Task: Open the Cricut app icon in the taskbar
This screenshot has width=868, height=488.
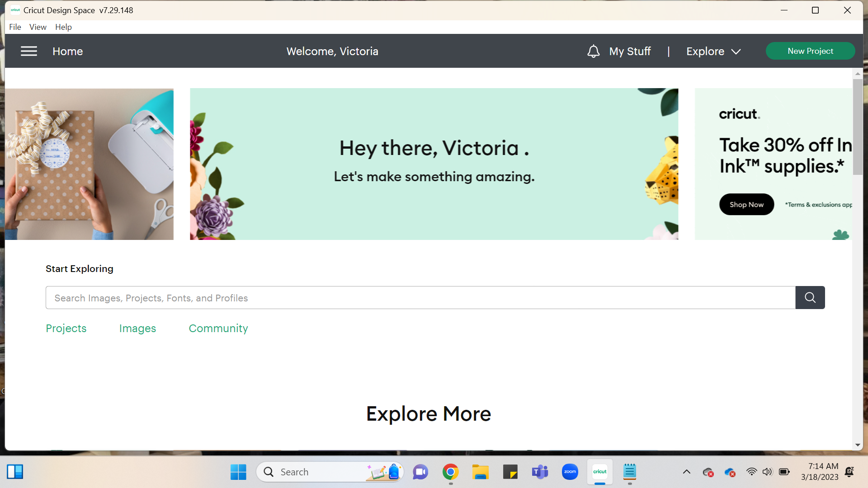Action: click(x=599, y=471)
